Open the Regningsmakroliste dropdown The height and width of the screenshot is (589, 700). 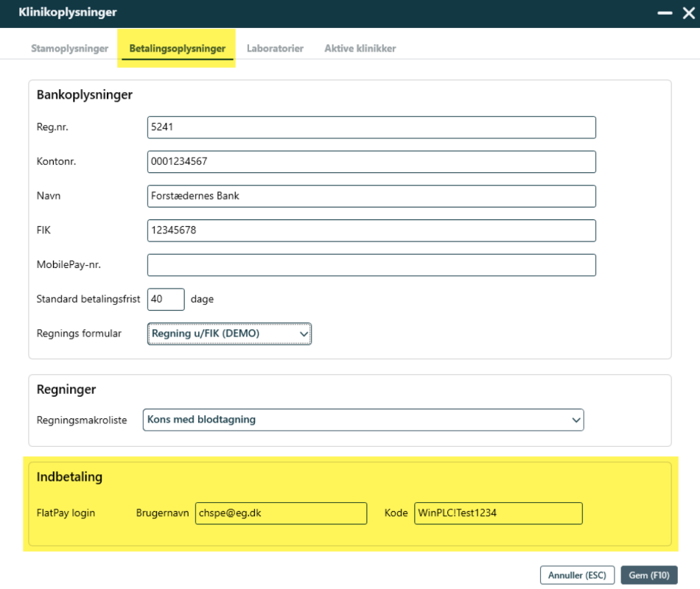pos(363,420)
